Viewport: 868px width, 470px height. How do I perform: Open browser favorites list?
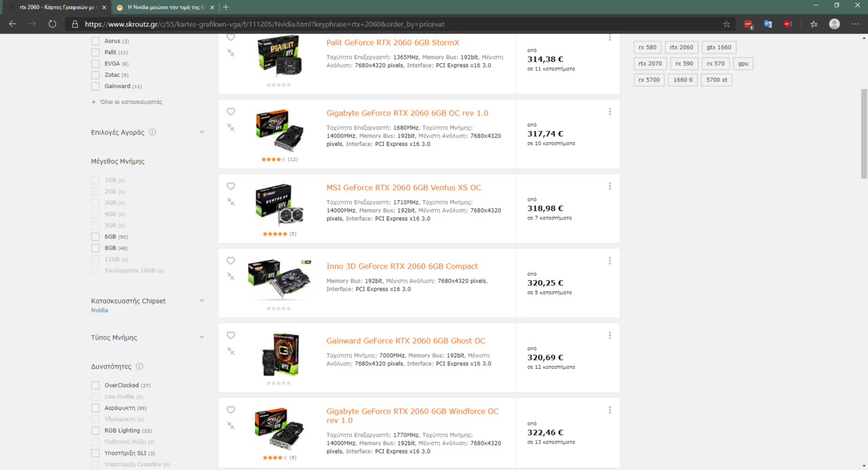point(814,24)
